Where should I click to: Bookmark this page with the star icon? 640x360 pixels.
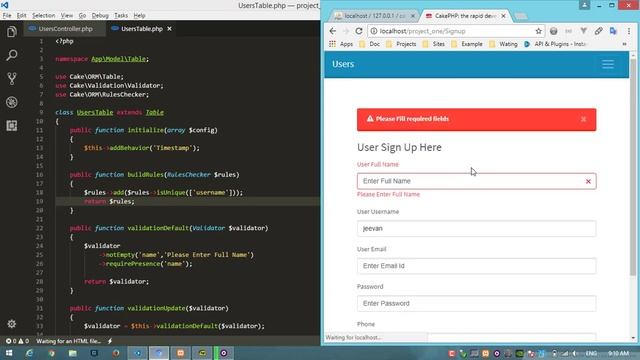538,31
